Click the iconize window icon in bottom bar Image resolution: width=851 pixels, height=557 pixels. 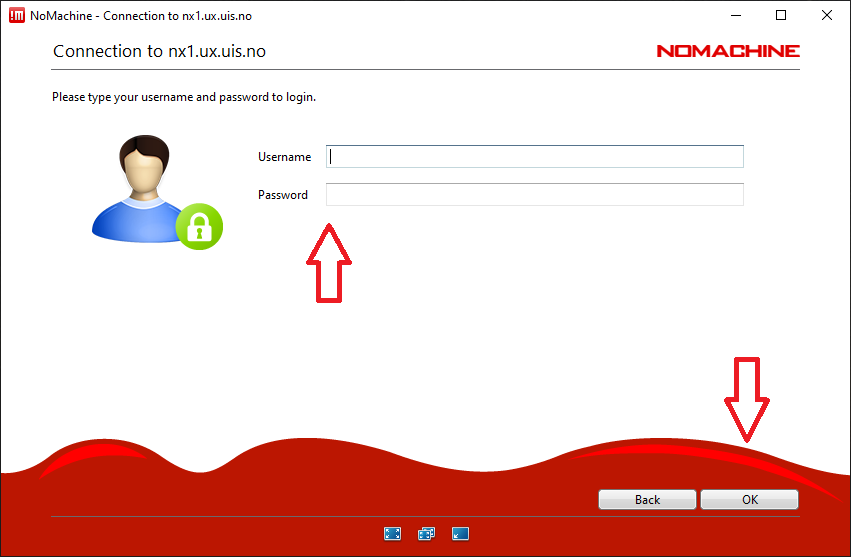coord(460,534)
